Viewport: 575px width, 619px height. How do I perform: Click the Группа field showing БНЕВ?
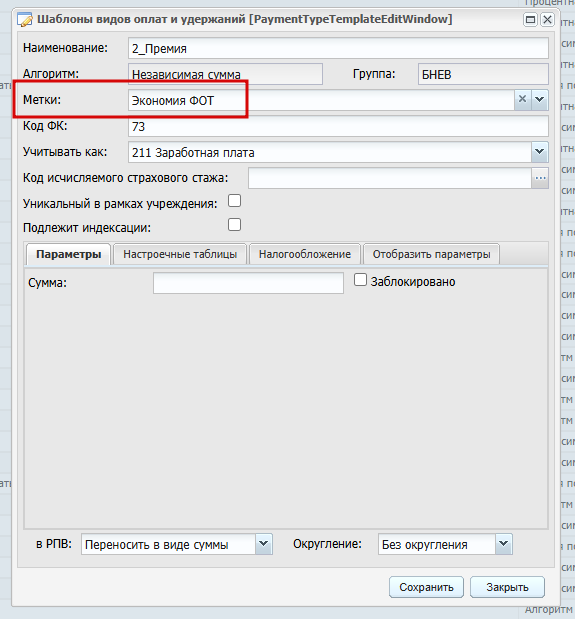483,74
